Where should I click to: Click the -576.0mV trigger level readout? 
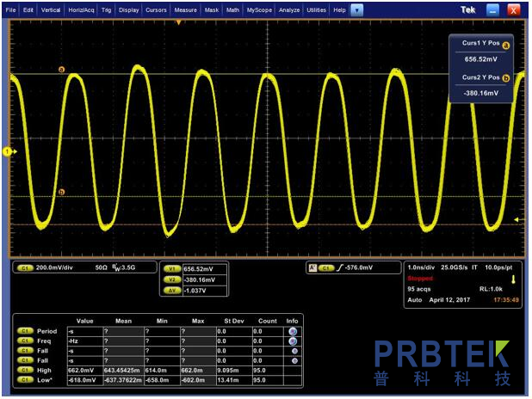[359, 267]
